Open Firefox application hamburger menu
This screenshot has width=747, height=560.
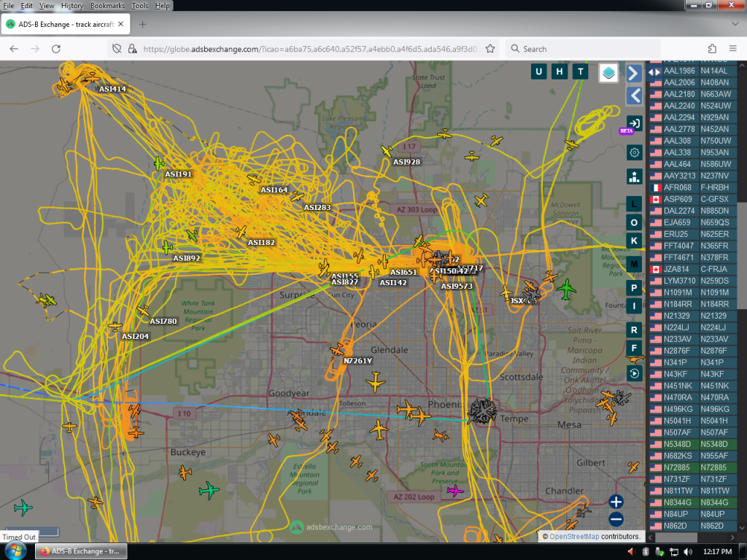732,49
